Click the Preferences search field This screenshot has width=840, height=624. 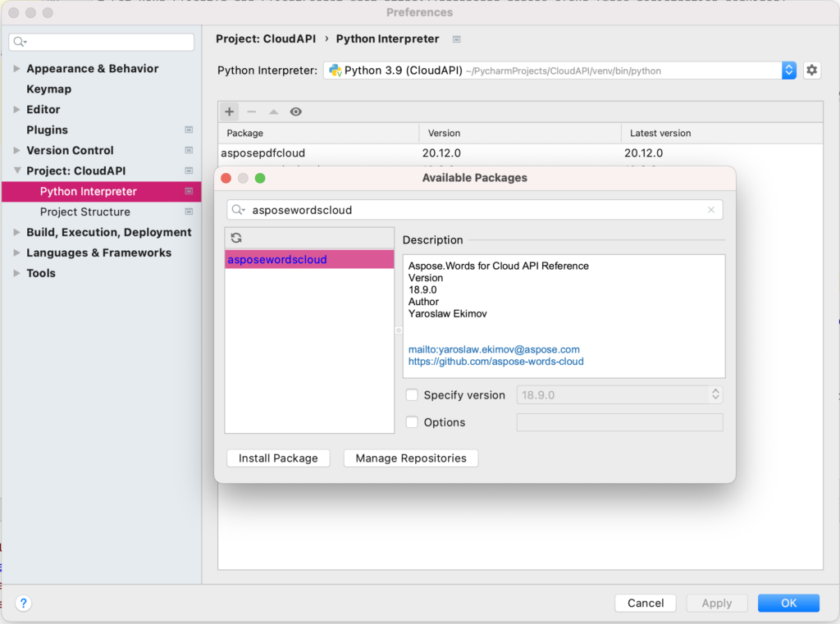pyautogui.click(x=101, y=42)
